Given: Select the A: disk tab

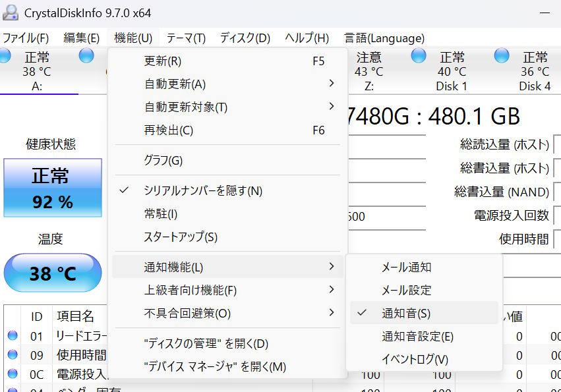Looking at the screenshot, I should pyautogui.click(x=37, y=71).
